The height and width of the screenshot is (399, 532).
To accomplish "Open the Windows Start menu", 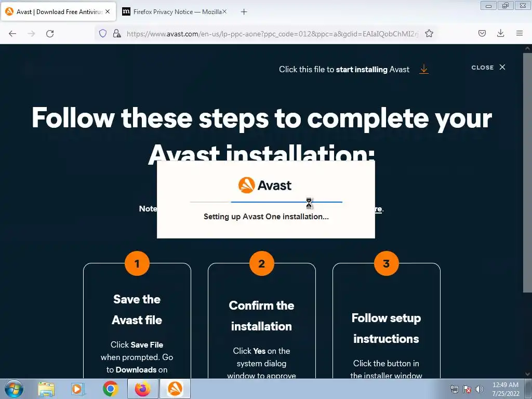I will coord(14,389).
